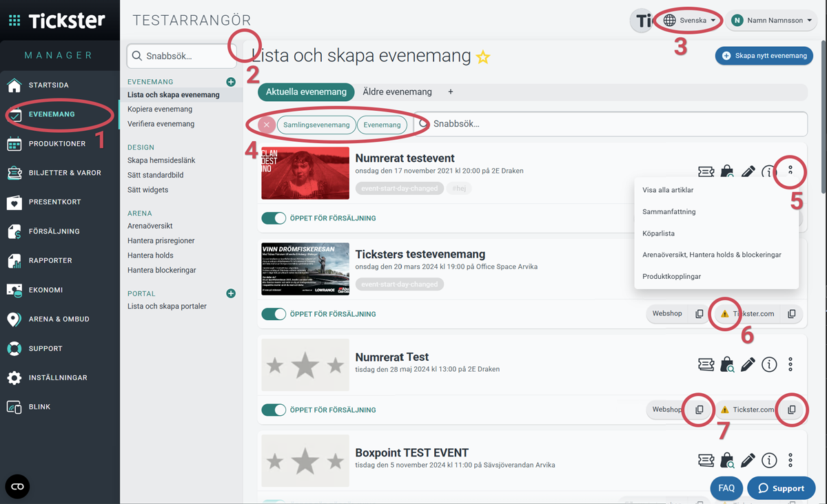Copy Tickster.com link for Numrerat Test
The height and width of the screenshot is (504, 827).
pos(792,410)
